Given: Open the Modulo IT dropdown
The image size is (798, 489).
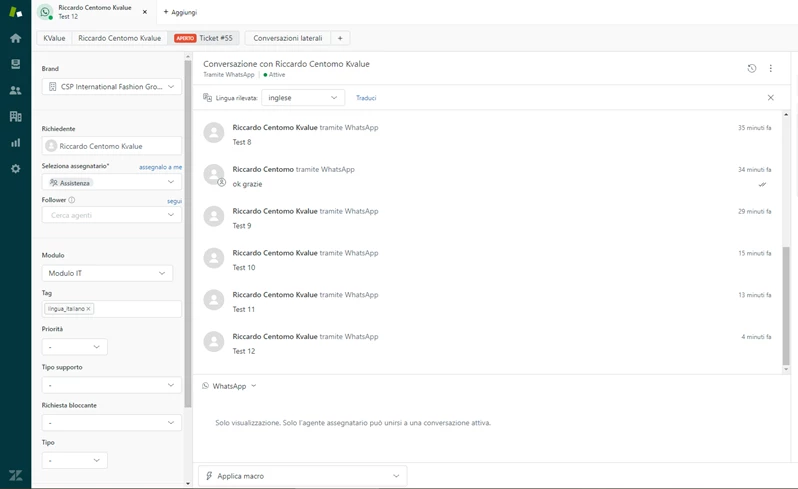Looking at the screenshot, I should click(107, 273).
